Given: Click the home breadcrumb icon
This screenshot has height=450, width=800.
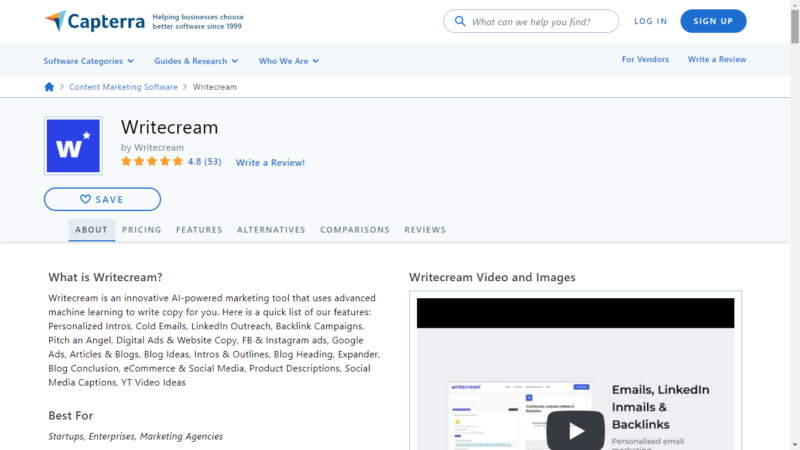Looking at the screenshot, I should point(49,87).
